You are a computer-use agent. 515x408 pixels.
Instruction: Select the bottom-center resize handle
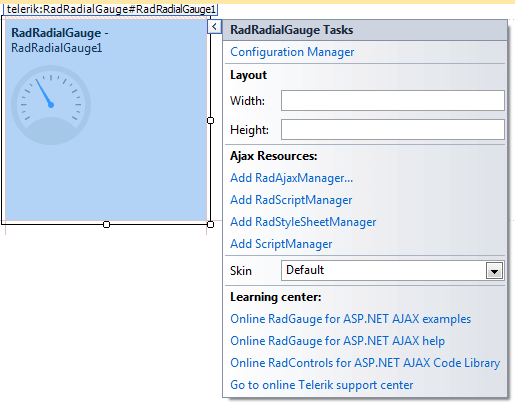pyautogui.click(x=106, y=224)
